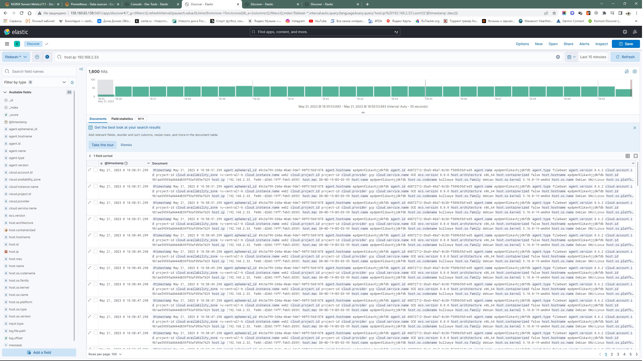Open the chart options gear above histogram
This screenshot has width=644, height=361.
[x=635, y=71]
